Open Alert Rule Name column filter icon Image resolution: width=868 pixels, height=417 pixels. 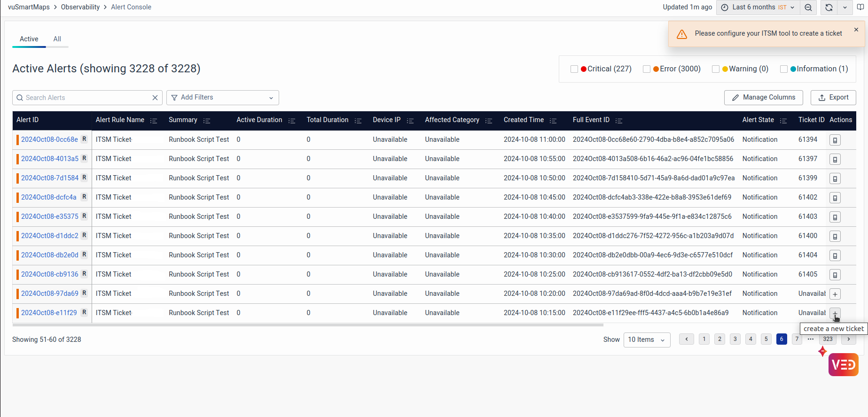tap(153, 121)
